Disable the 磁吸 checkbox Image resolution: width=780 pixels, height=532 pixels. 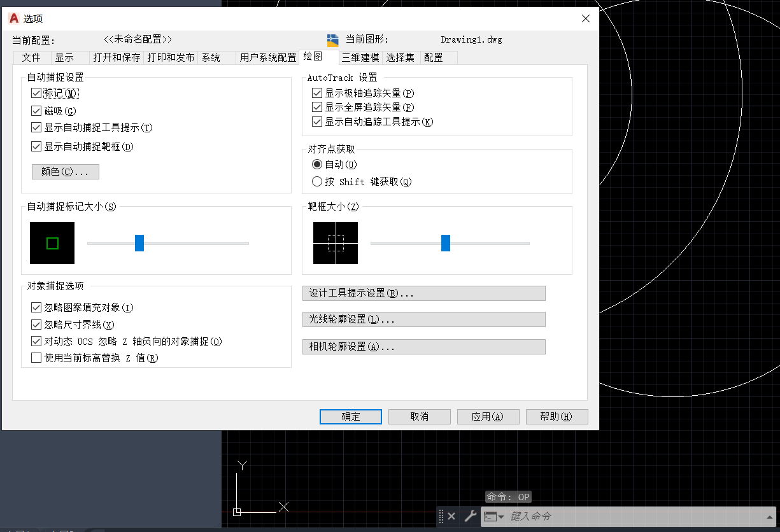[36, 111]
